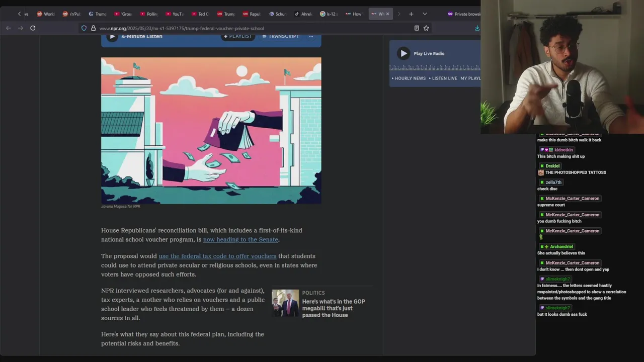Open 'now heading to the Senate' link
The image size is (644, 362).
click(240, 240)
